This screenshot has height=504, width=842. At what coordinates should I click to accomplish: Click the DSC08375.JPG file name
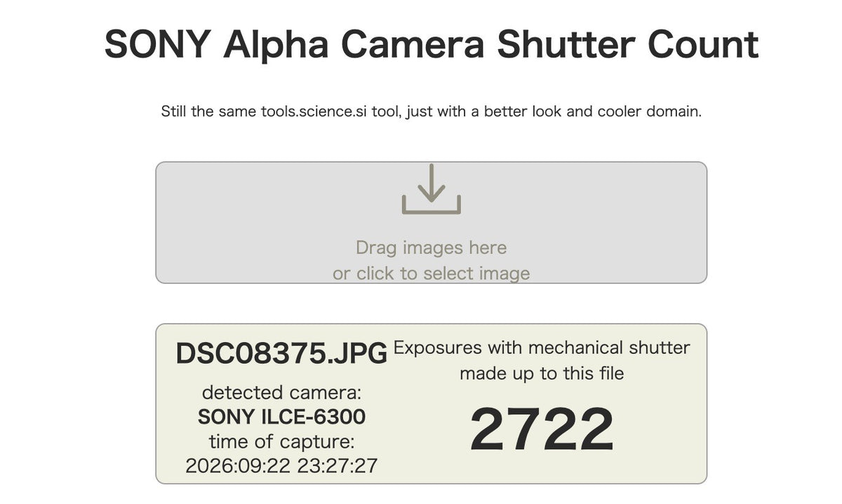point(281,354)
